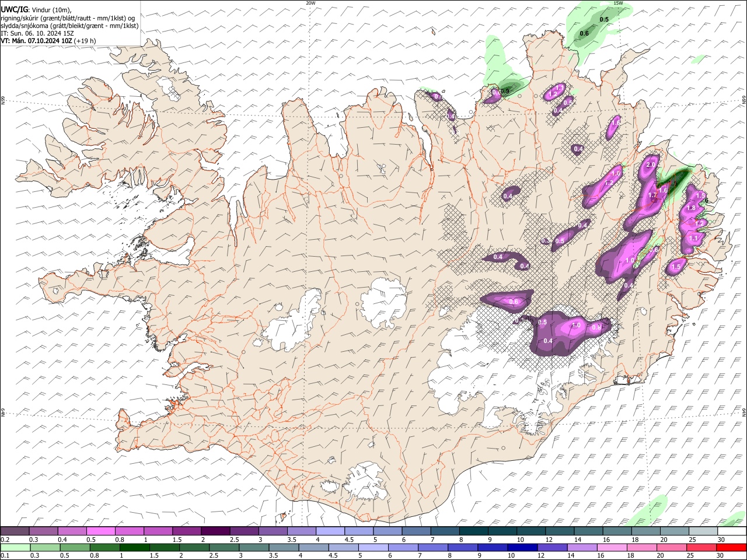Select the light pink 16–18 rain legend swatch

tap(612, 548)
